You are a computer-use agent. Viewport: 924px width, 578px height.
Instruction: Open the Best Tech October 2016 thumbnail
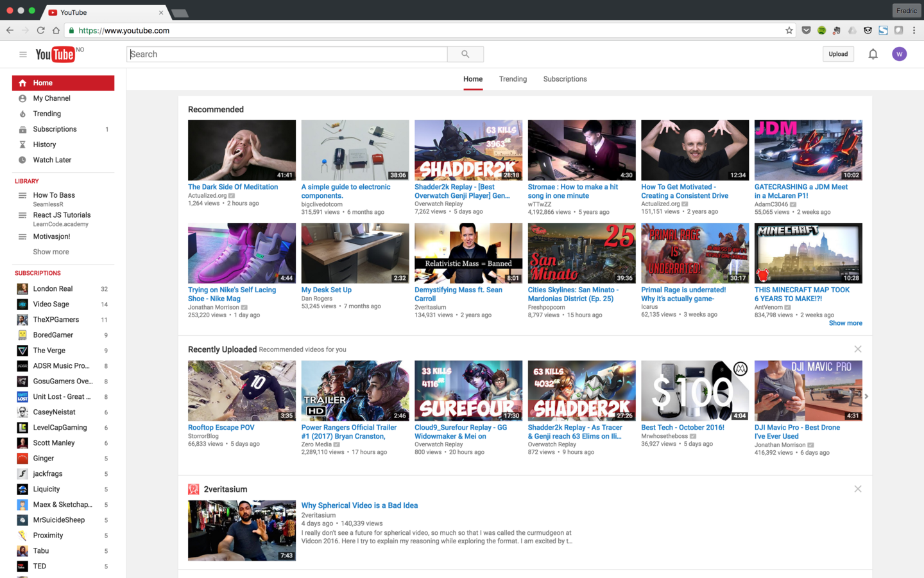pos(695,390)
